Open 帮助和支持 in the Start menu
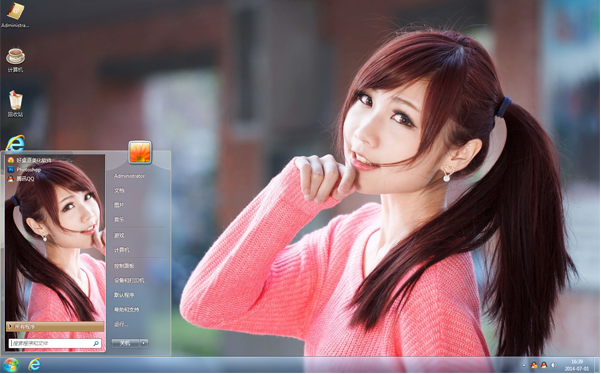 126,309
